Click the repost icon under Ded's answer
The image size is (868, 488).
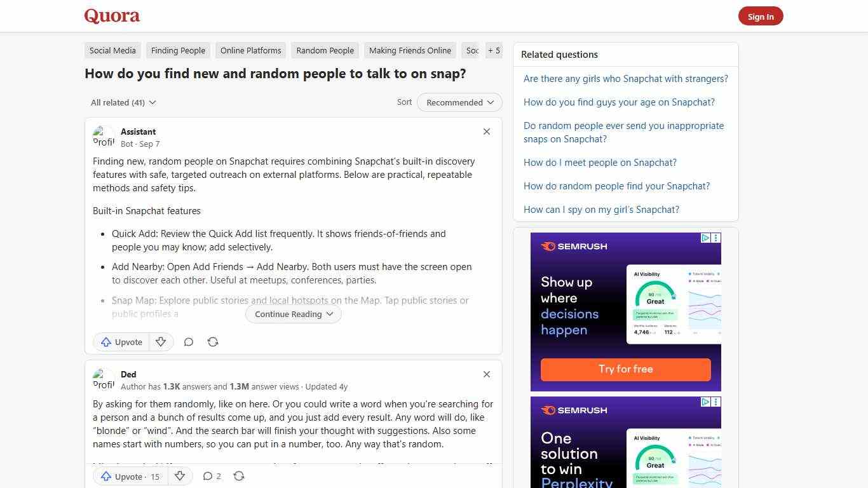click(239, 476)
